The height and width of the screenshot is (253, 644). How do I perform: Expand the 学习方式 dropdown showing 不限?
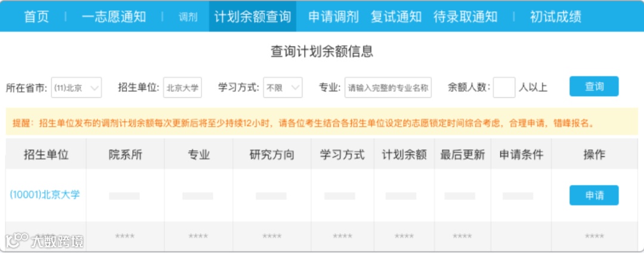[283, 88]
